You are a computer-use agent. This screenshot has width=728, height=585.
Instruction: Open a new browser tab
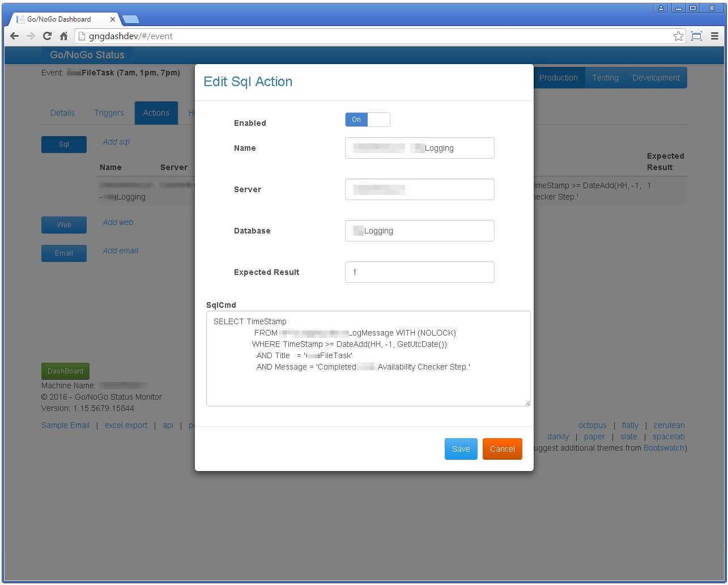131,19
